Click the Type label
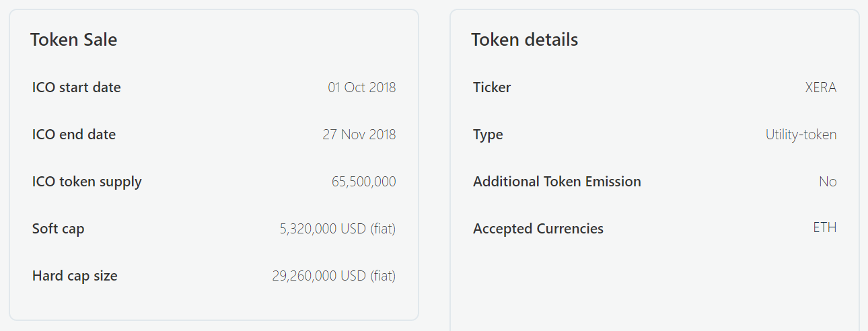The height and width of the screenshot is (331, 868). click(488, 135)
